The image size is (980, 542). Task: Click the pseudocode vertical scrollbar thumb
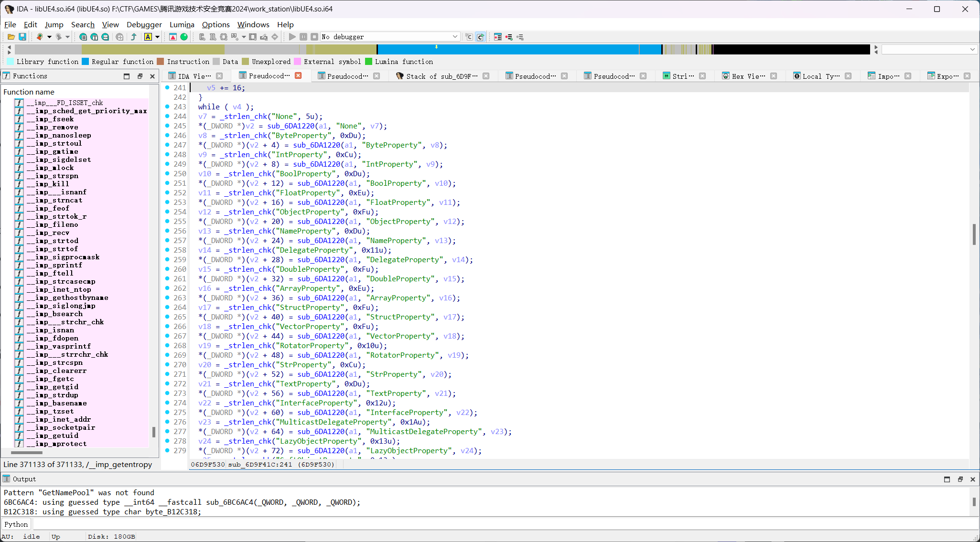pos(974,234)
